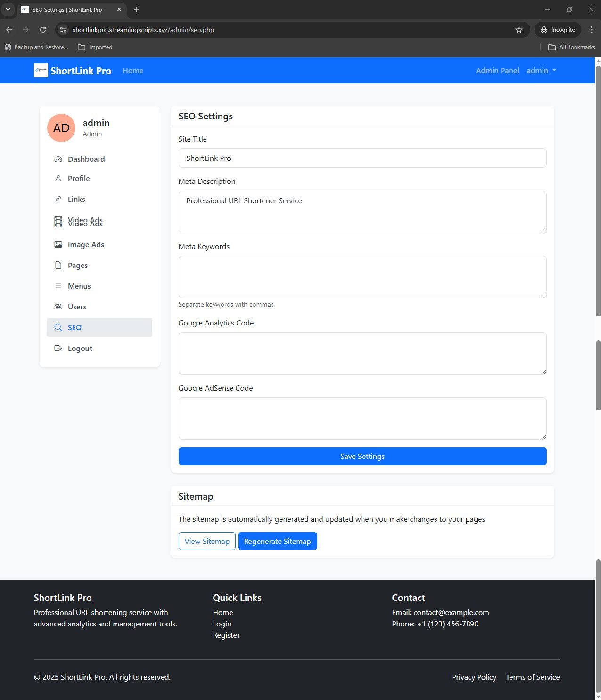Click the Logout arrow icon

[x=58, y=348]
